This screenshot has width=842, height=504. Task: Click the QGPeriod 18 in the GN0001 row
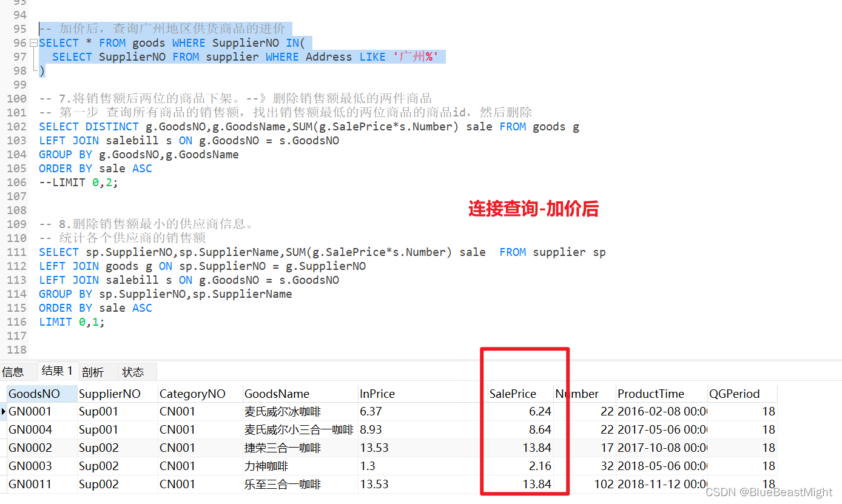pyautogui.click(x=742, y=412)
